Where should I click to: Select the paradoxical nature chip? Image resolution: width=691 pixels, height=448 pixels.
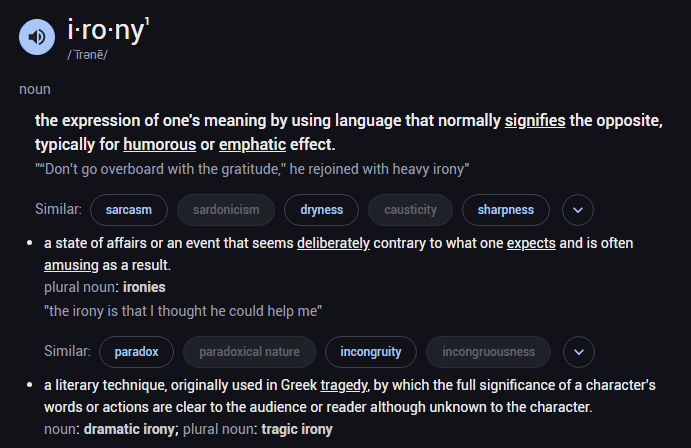(x=249, y=352)
